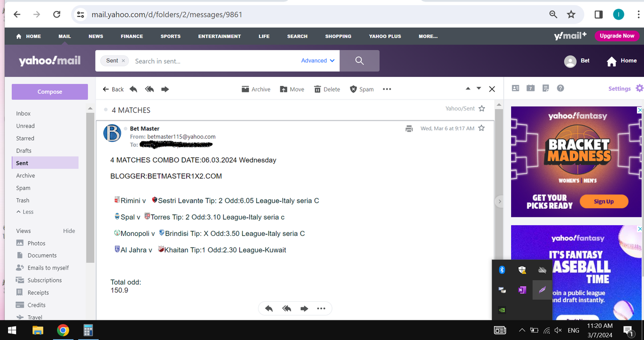Screen dimensions: 644x340
Task: Click the magnifier search button
Action: click(359, 60)
